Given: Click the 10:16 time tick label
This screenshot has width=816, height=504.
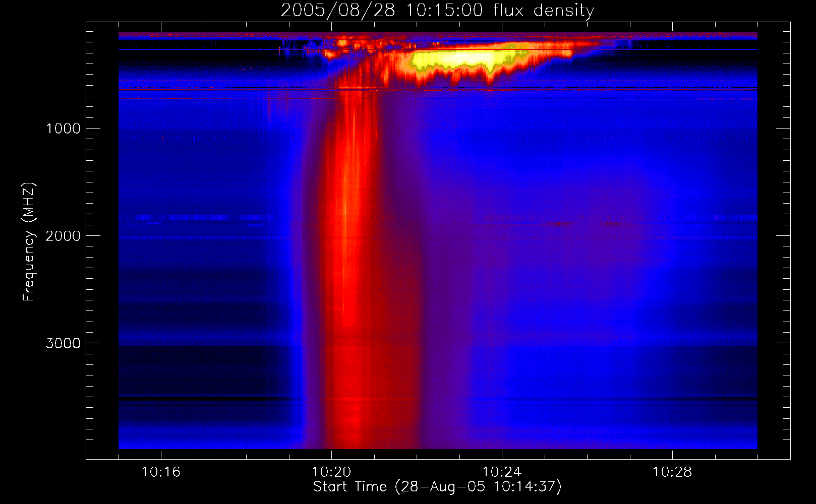Looking at the screenshot, I should click(x=161, y=472).
